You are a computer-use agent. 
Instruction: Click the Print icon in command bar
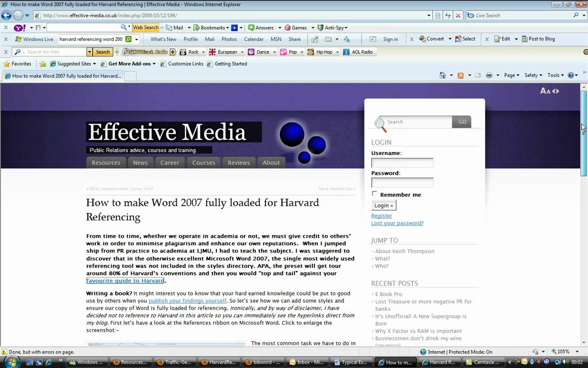(489, 75)
